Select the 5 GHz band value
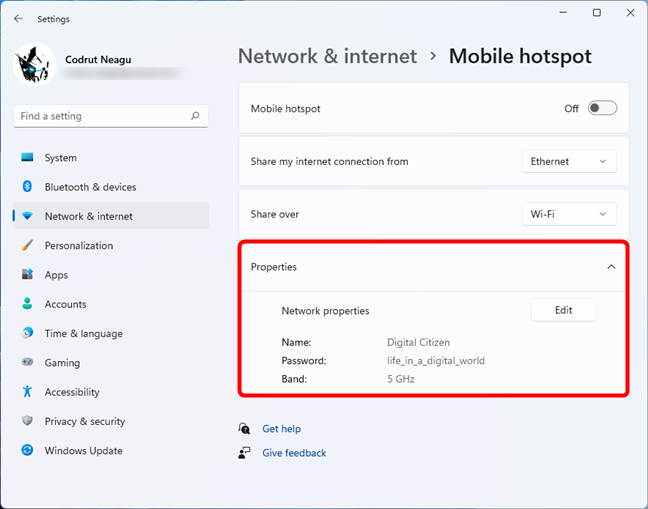This screenshot has height=509, width=648. [x=401, y=379]
